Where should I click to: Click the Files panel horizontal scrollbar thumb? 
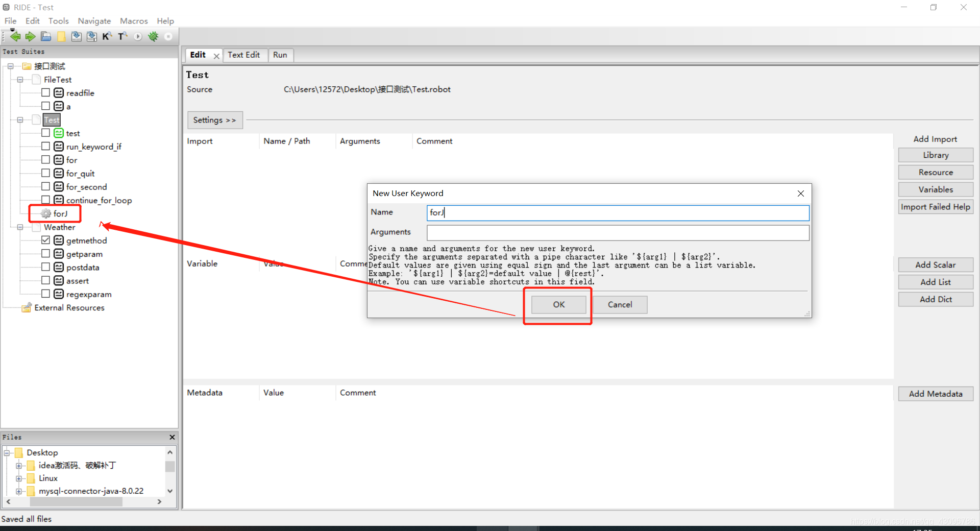pos(76,502)
